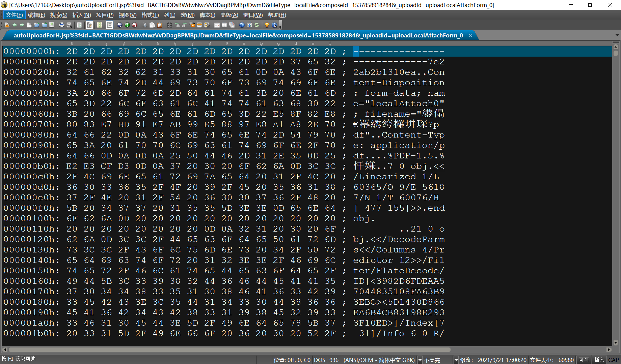This screenshot has width=621, height=364.
Task: Open the 宏(M) menu
Action: (188, 15)
